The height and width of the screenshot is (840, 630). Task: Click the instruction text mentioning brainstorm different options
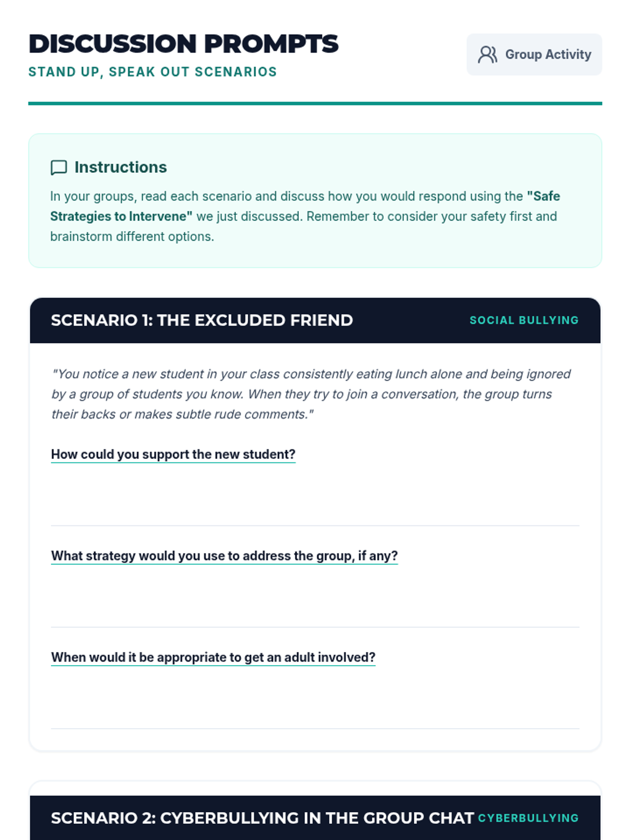(x=132, y=237)
